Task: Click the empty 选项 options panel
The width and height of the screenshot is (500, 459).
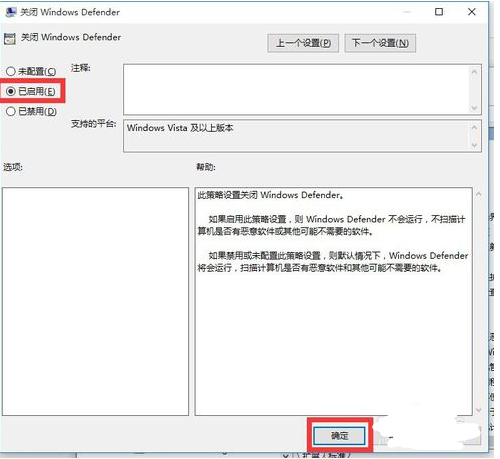Action: coord(95,301)
